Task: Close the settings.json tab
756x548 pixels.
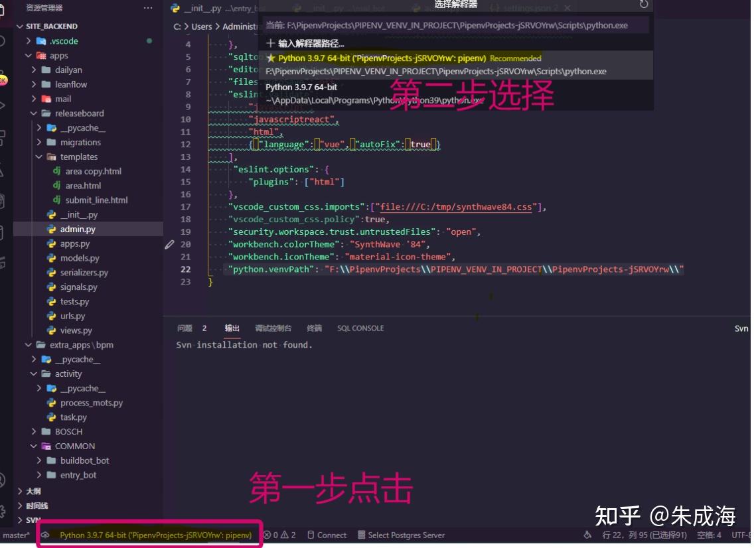Action: [x=567, y=7]
